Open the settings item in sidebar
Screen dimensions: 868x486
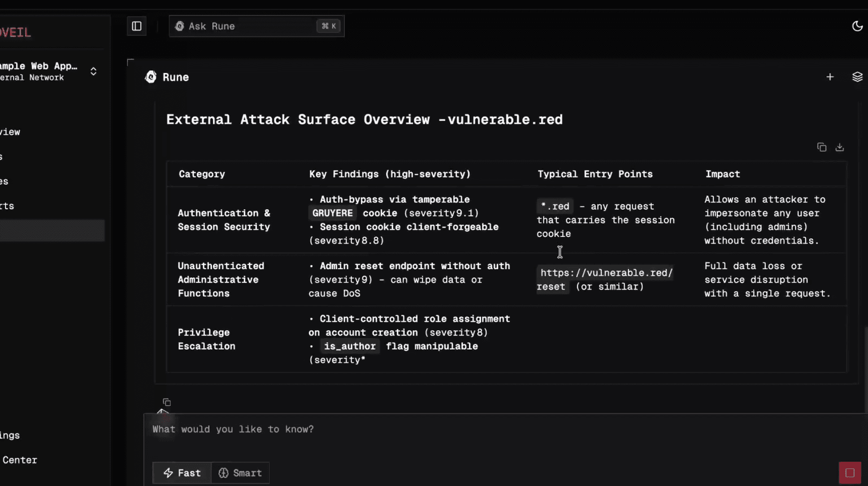[x=10, y=435]
